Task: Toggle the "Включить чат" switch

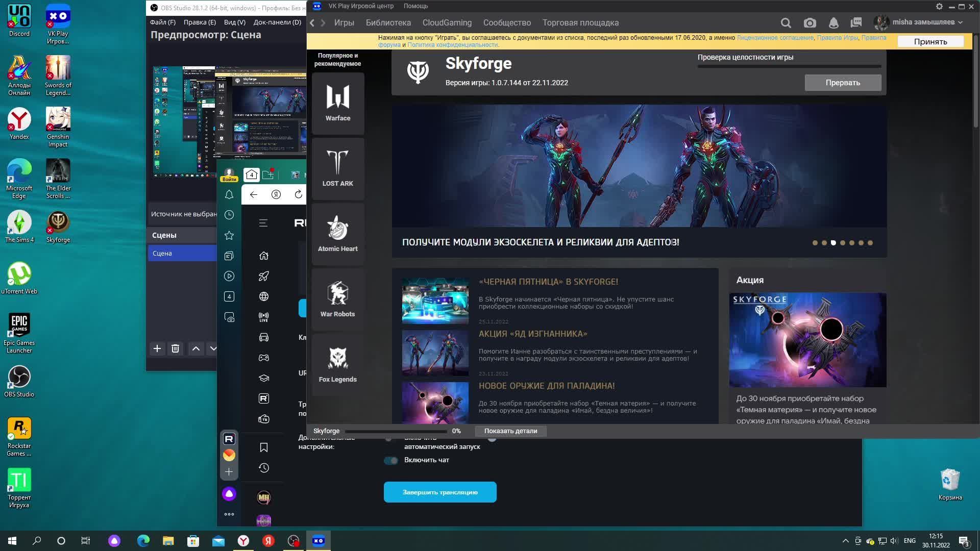Action: (x=391, y=461)
